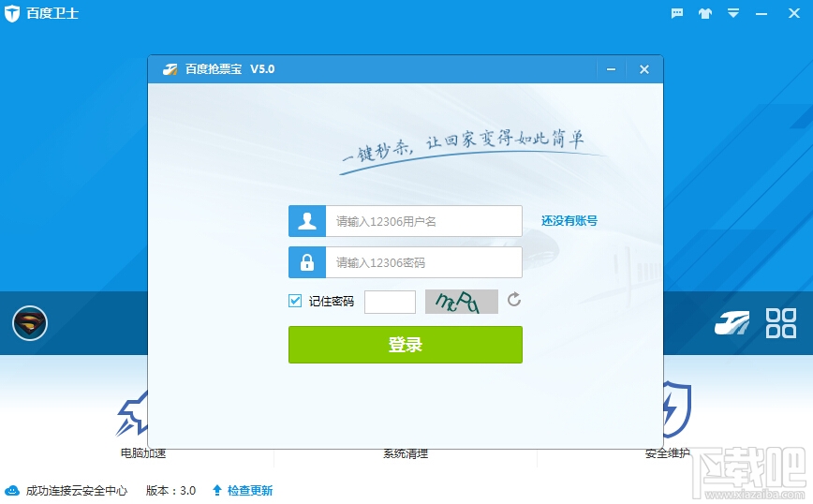
Task: Open 系统清理 label in Baidu Guard
Action: click(406, 453)
